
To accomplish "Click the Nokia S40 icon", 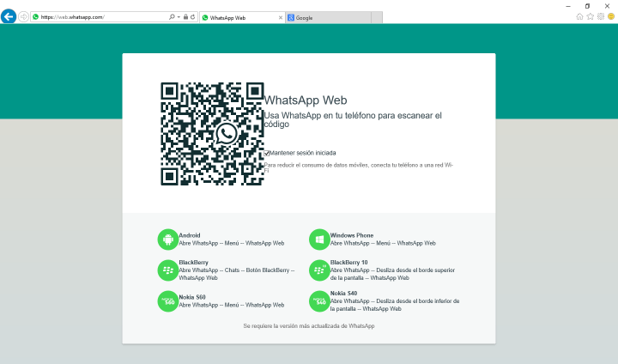I will pos(319,301).
